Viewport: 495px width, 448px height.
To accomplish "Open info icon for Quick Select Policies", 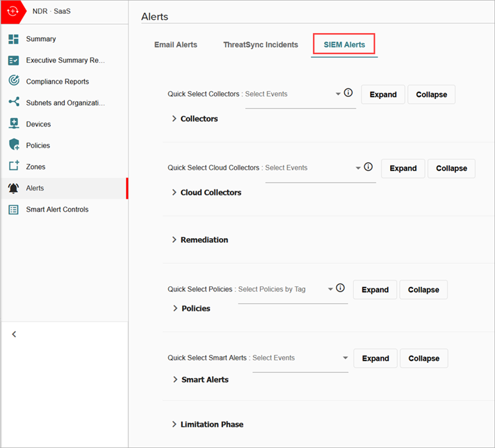I will 341,288.
